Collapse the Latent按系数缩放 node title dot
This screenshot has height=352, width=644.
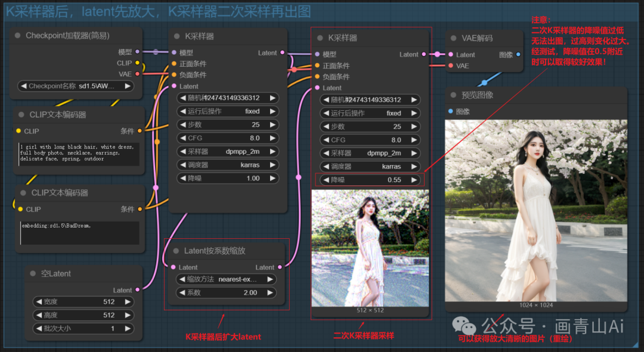pyautogui.click(x=176, y=251)
